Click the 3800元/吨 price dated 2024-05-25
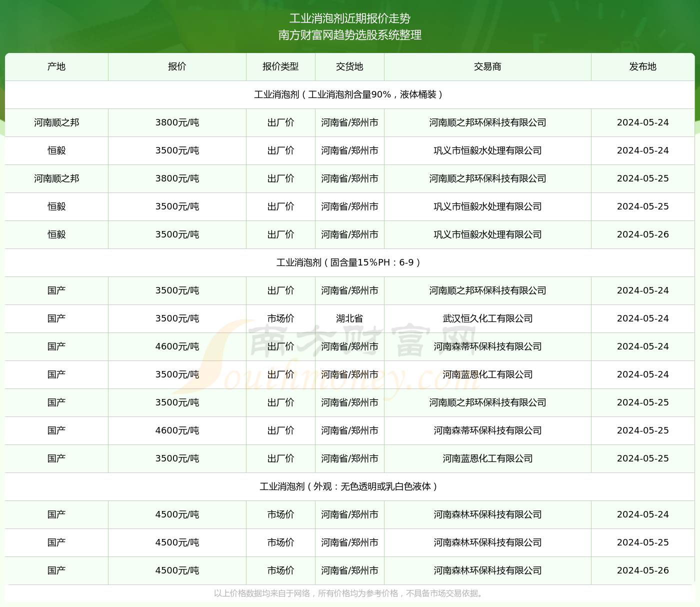Screen dimensions: 700x607 click(177, 178)
